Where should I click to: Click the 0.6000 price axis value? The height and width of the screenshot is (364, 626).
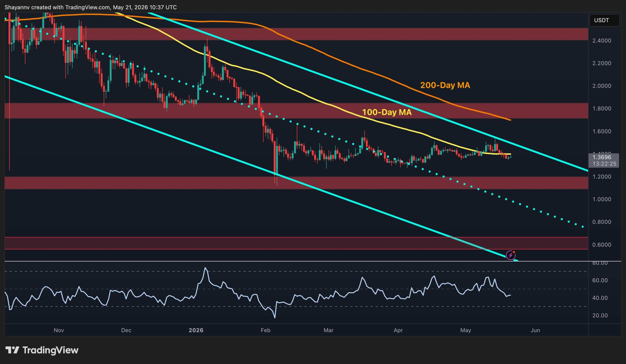(602, 245)
